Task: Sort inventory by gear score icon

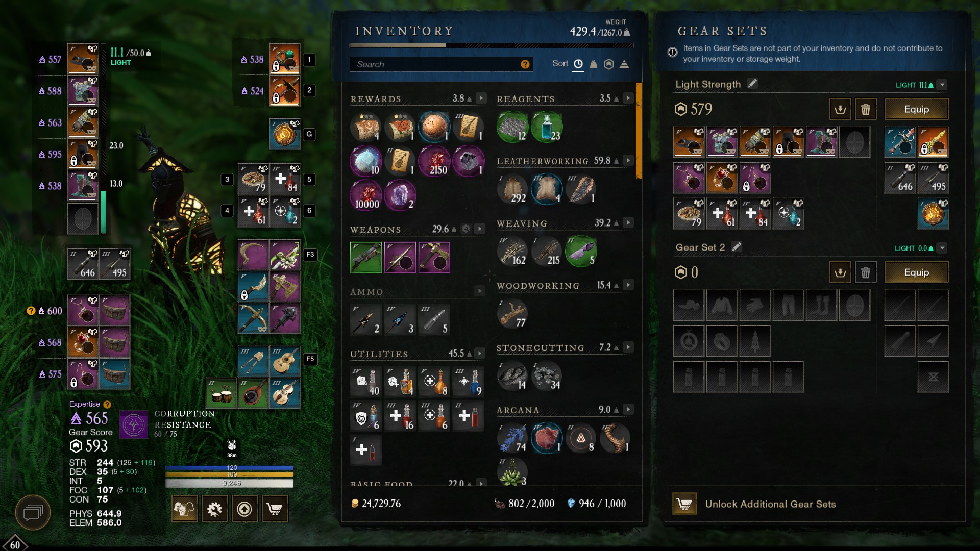Action: coord(608,64)
